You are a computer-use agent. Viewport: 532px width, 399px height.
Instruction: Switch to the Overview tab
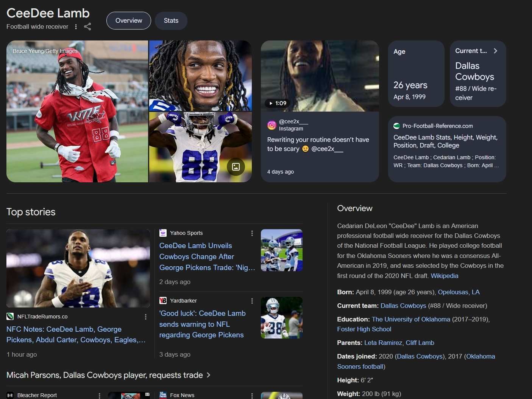(129, 21)
